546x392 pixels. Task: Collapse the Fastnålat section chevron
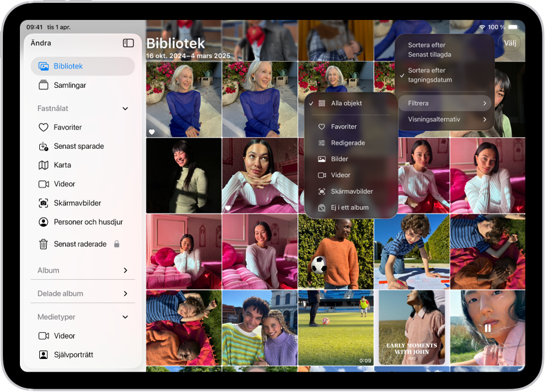(x=125, y=108)
